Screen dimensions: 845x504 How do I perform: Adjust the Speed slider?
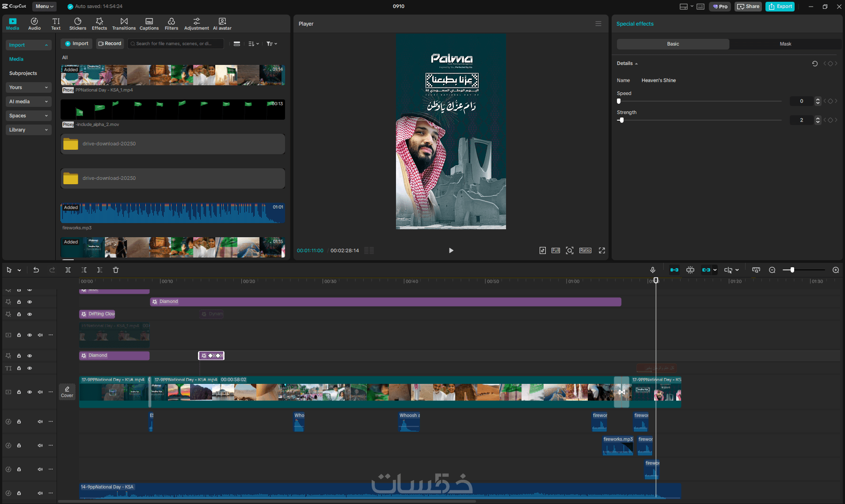point(699,101)
